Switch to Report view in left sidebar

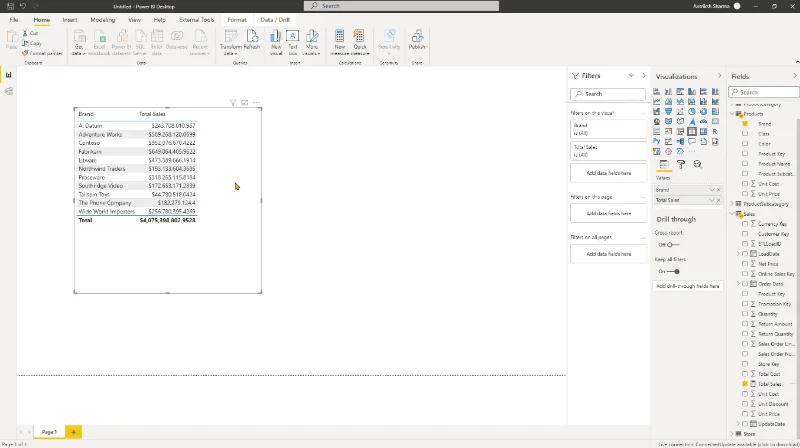coord(9,75)
